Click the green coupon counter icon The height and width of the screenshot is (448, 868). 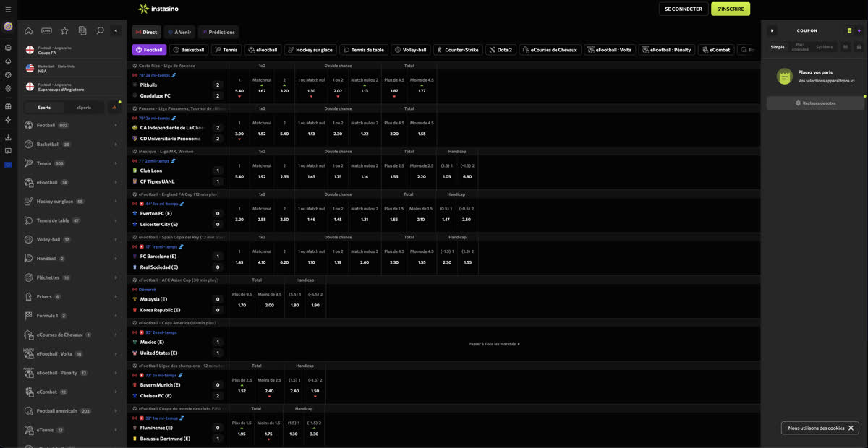849,31
